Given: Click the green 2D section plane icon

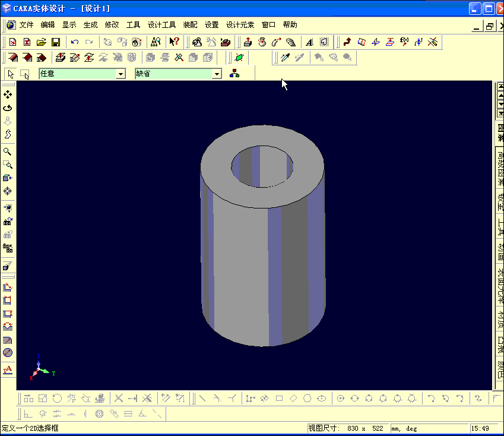Looking at the screenshot, I should [x=239, y=58].
